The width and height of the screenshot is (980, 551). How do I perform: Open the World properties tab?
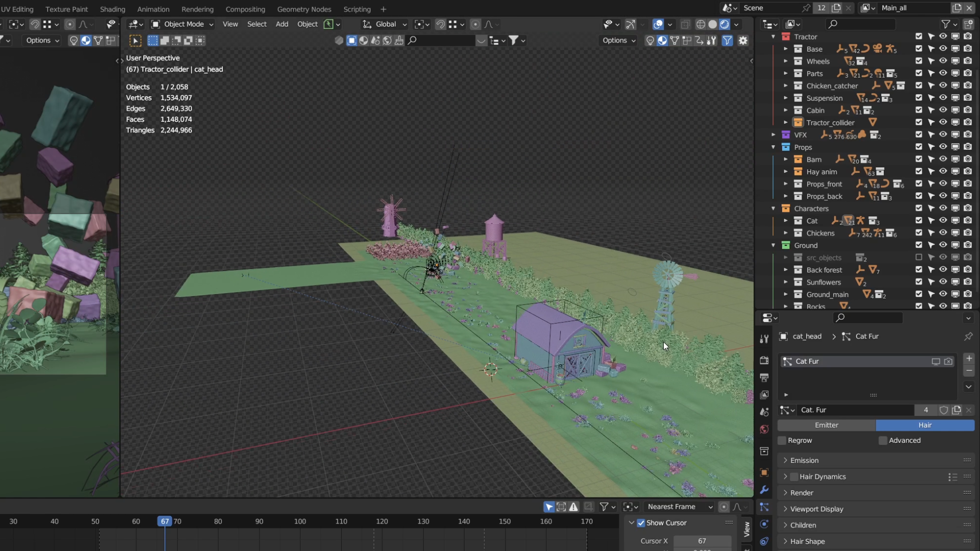pyautogui.click(x=764, y=429)
